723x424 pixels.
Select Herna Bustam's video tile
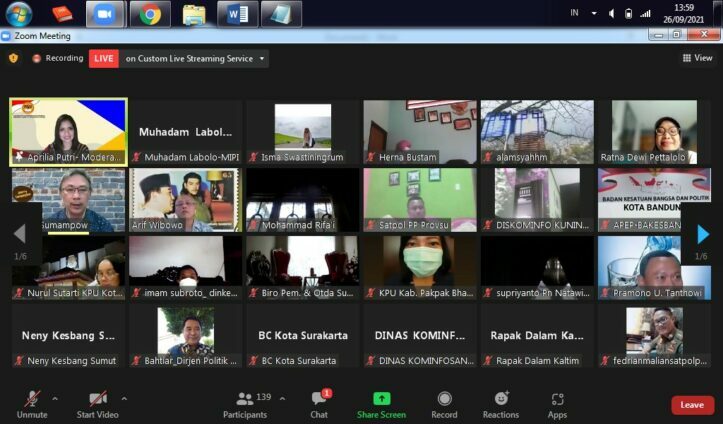point(420,132)
